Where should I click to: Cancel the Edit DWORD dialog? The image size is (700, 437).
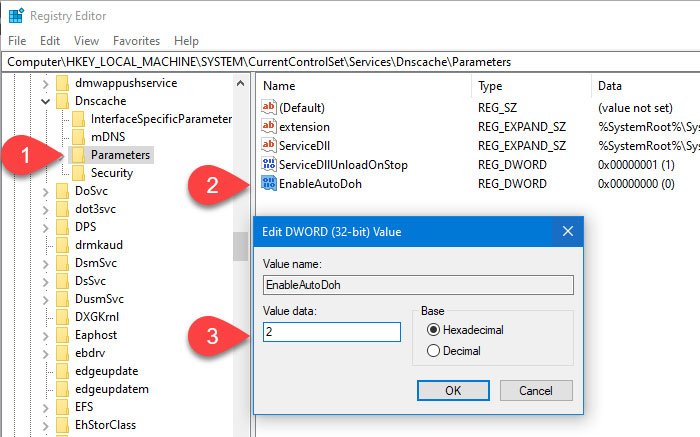(533, 390)
